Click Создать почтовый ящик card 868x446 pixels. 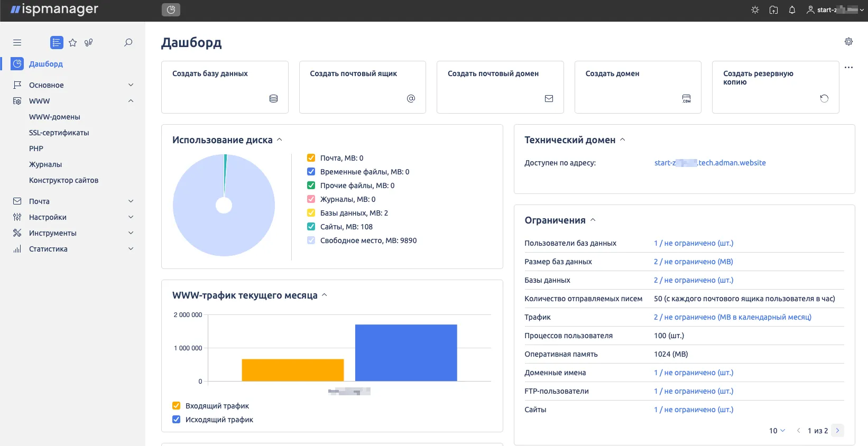coord(363,87)
